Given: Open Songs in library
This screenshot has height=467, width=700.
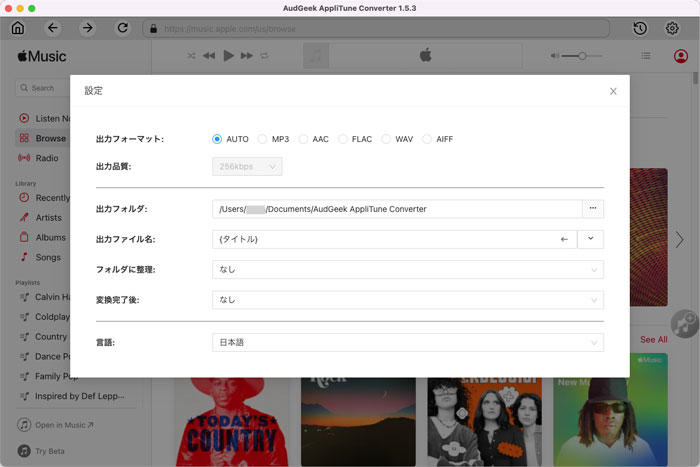Looking at the screenshot, I should [x=40, y=257].
